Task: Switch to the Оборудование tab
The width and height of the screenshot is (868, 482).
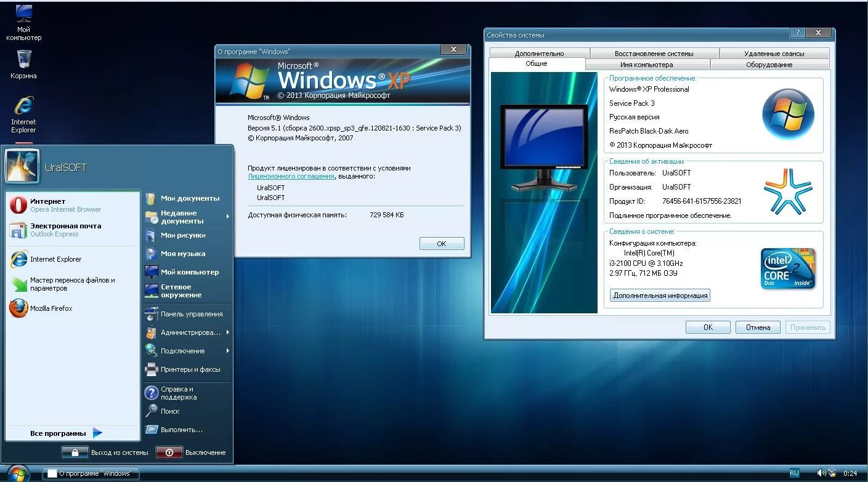Action: coord(769,65)
